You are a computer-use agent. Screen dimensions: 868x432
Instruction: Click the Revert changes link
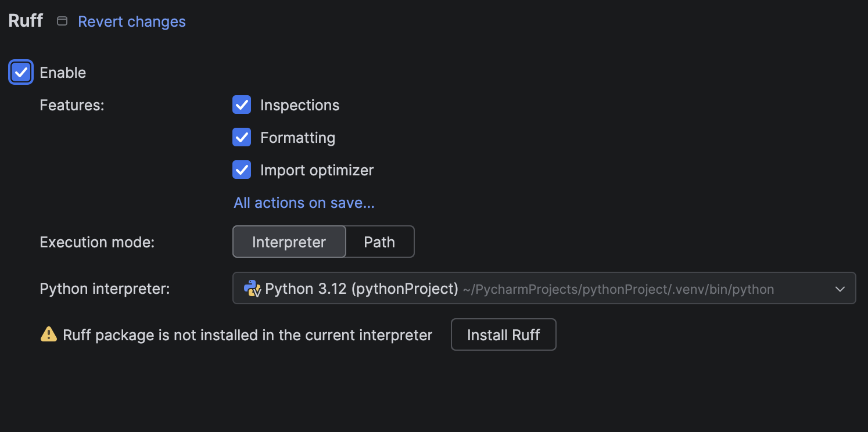click(131, 21)
